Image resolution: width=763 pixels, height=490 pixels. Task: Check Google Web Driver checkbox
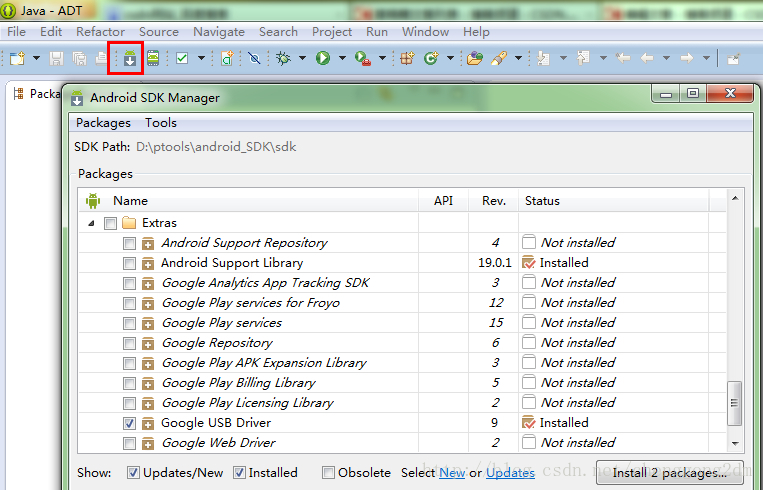[x=129, y=443]
